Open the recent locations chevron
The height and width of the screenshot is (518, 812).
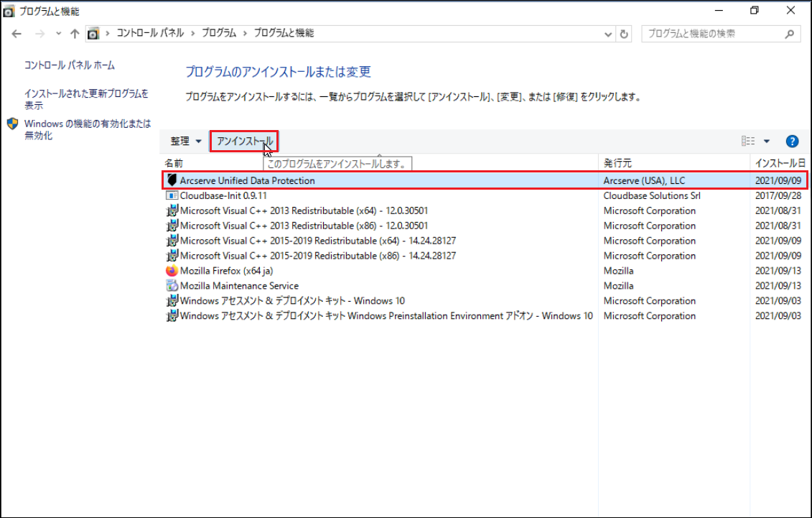point(59,34)
